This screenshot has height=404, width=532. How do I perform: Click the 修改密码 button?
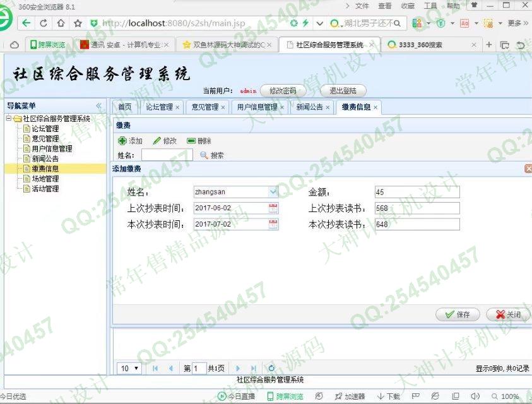[283, 91]
